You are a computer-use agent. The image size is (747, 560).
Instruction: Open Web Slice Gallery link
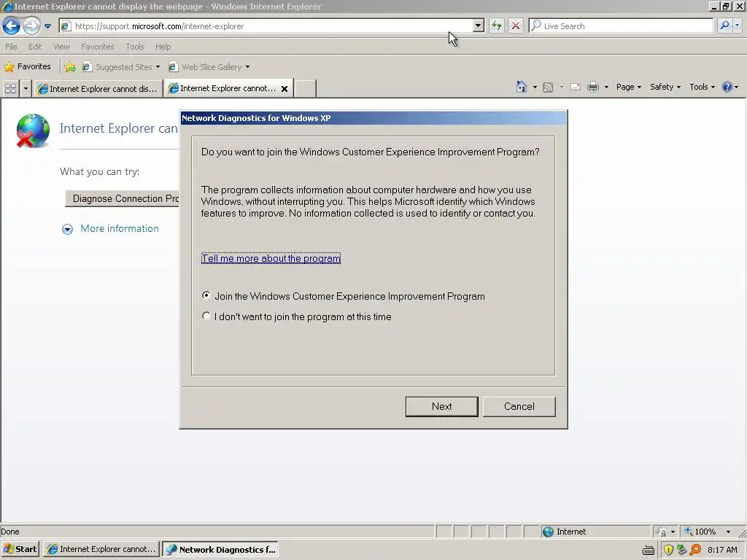click(x=209, y=66)
